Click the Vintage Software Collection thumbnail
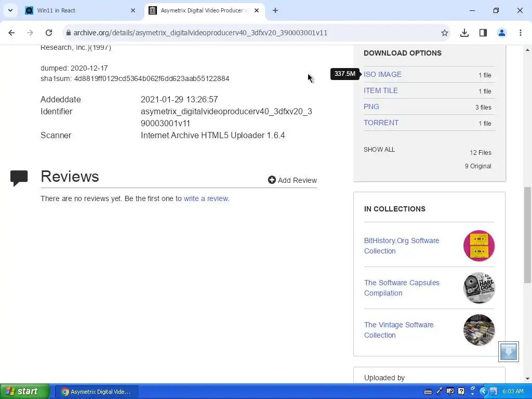 click(x=479, y=330)
